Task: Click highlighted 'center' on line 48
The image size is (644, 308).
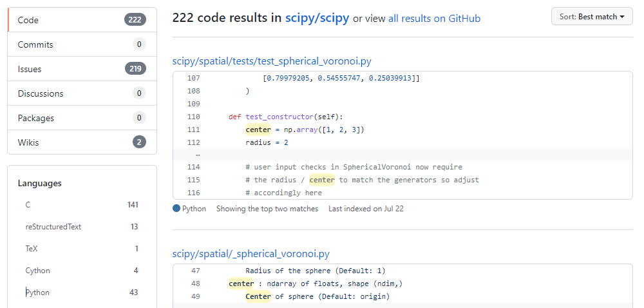Action: 241,284
